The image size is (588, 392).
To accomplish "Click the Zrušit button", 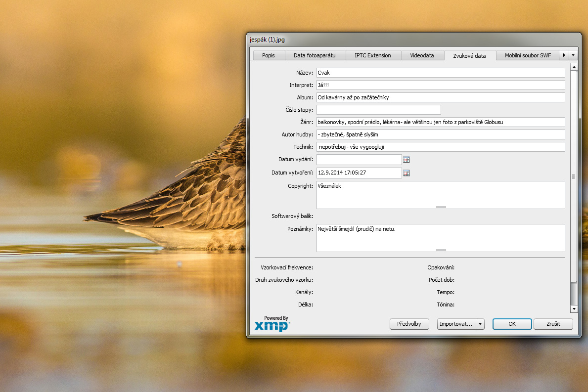I will click(553, 324).
